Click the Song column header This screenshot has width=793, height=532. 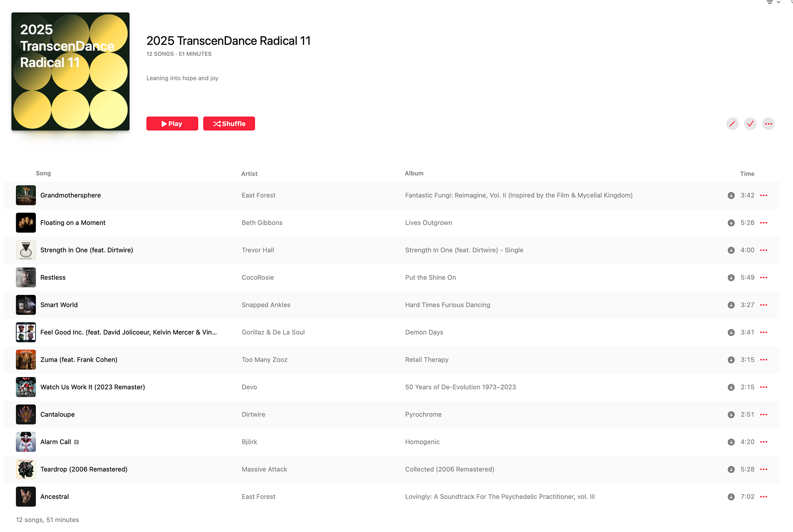[x=43, y=173]
